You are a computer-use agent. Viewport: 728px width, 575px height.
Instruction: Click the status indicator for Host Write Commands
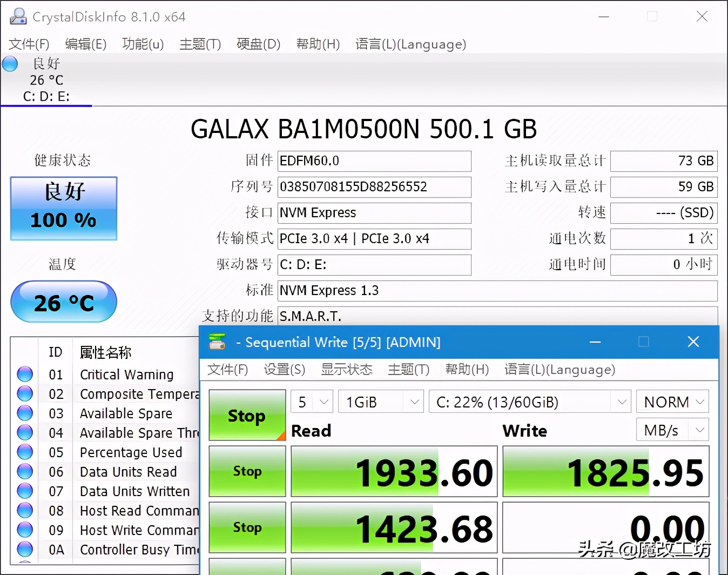(25, 530)
